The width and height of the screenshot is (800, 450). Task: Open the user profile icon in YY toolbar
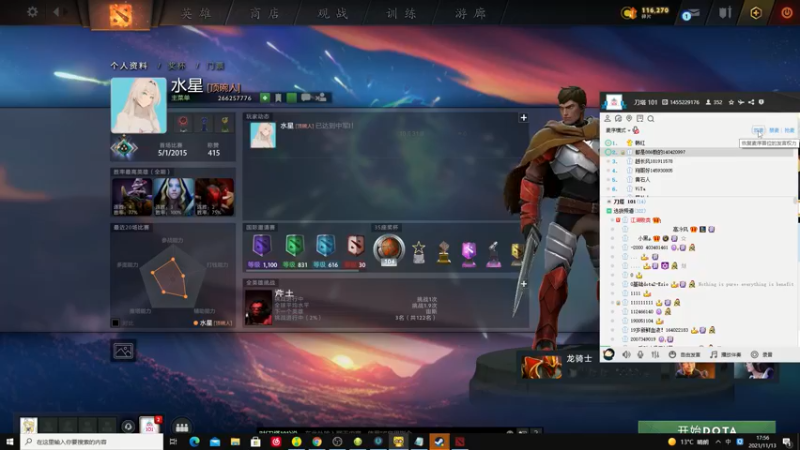pyautogui.click(x=607, y=118)
